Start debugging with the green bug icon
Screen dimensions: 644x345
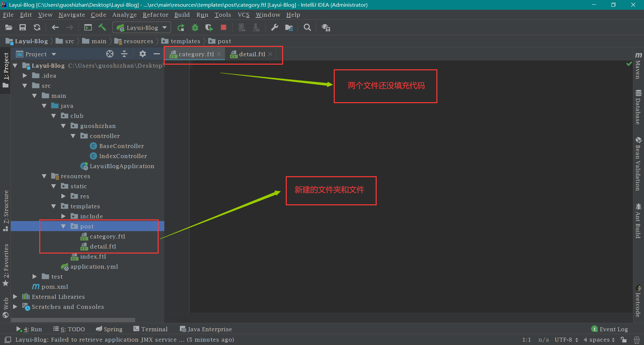click(x=195, y=27)
